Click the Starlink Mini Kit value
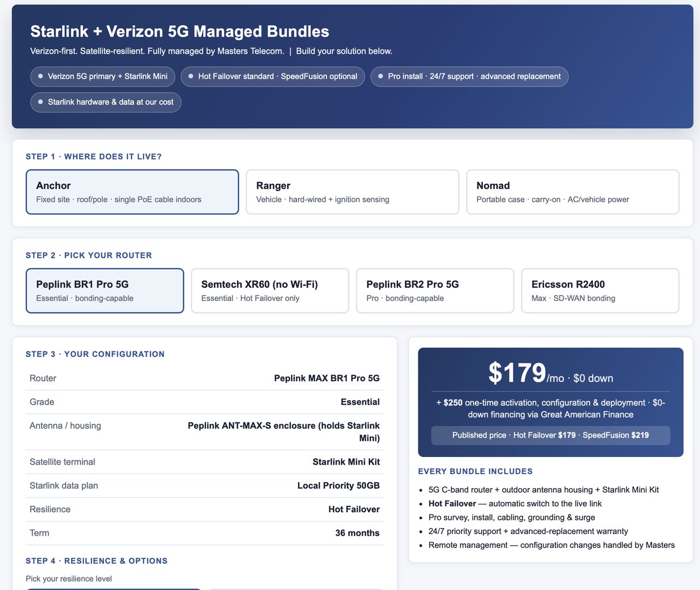Viewport: 700px width, 590px height. tap(346, 462)
